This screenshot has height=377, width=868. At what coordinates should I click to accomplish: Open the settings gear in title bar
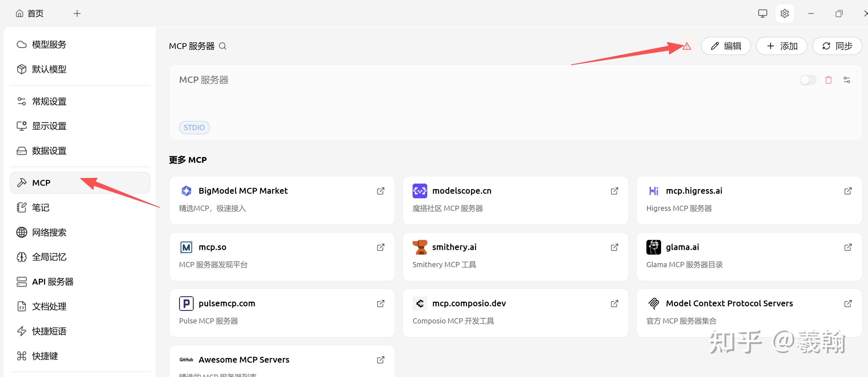point(784,13)
